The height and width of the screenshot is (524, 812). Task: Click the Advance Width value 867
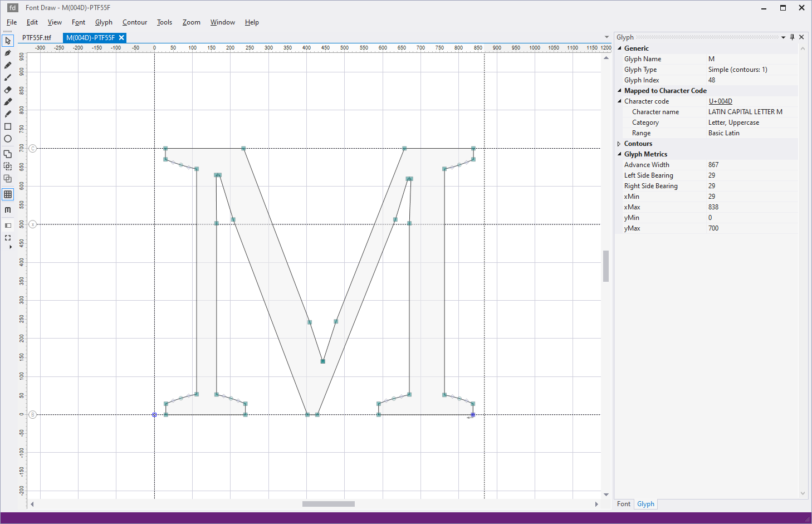pyautogui.click(x=713, y=165)
